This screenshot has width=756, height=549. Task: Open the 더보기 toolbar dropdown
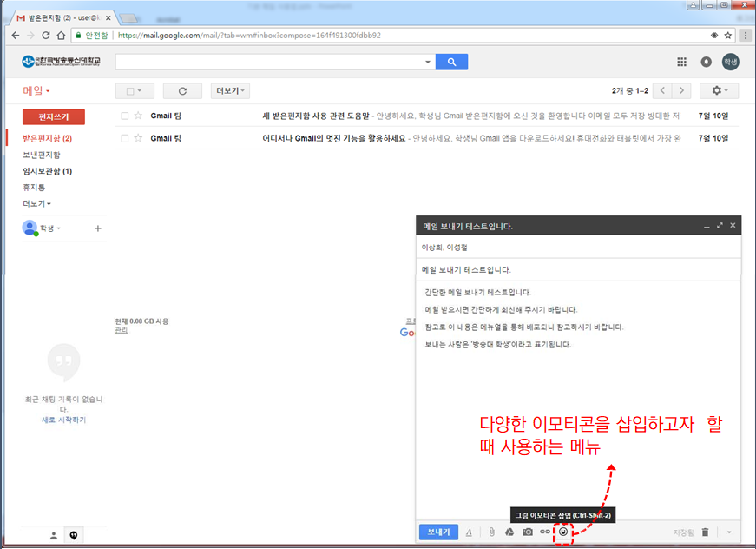click(230, 90)
